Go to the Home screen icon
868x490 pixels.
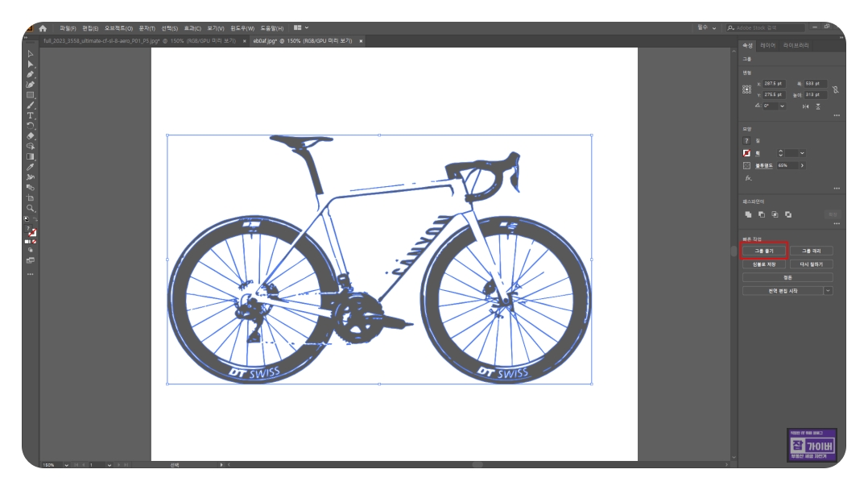(x=43, y=27)
